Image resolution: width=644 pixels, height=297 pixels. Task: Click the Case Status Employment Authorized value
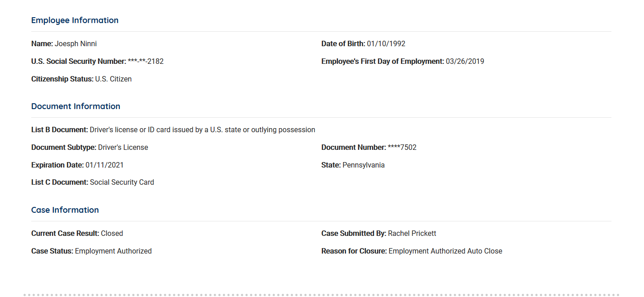113,251
